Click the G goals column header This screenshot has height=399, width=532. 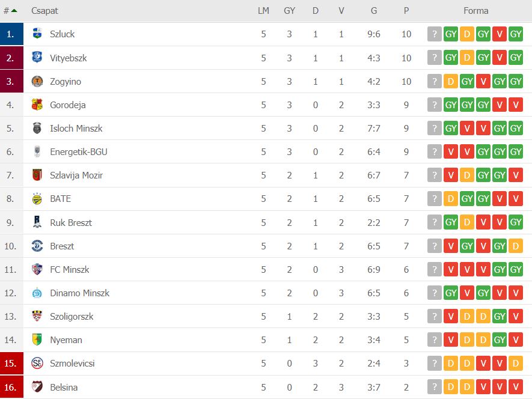click(373, 11)
